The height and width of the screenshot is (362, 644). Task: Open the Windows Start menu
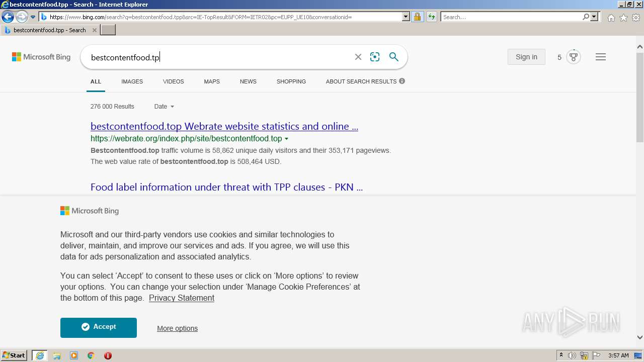click(x=14, y=355)
